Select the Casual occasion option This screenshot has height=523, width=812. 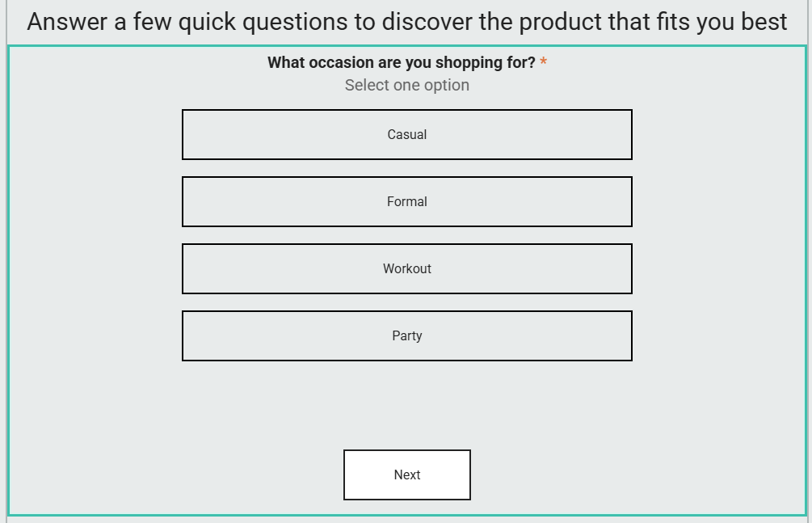click(x=406, y=135)
